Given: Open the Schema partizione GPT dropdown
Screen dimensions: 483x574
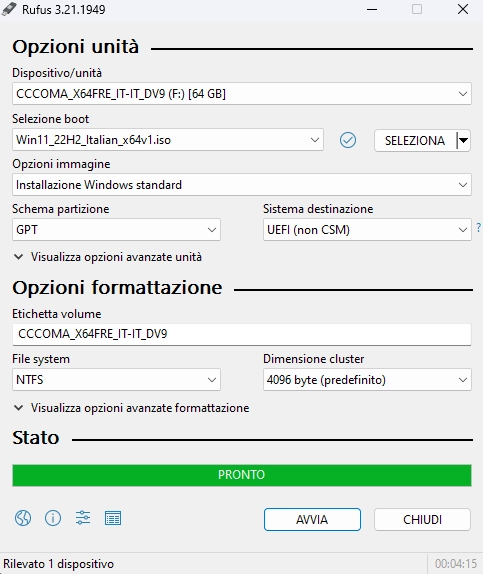Looking at the screenshot, I should click(116, 230).
